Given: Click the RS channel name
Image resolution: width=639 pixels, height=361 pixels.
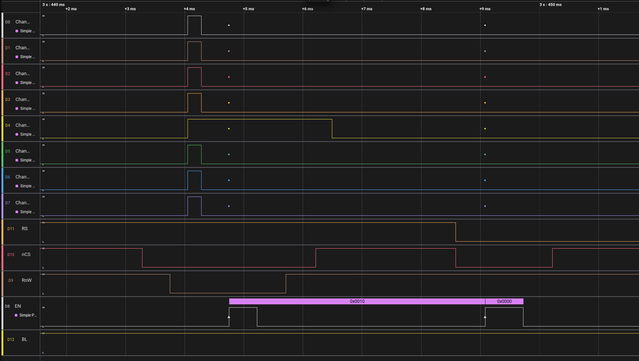Looking at the screenshot, I should 25,229.
